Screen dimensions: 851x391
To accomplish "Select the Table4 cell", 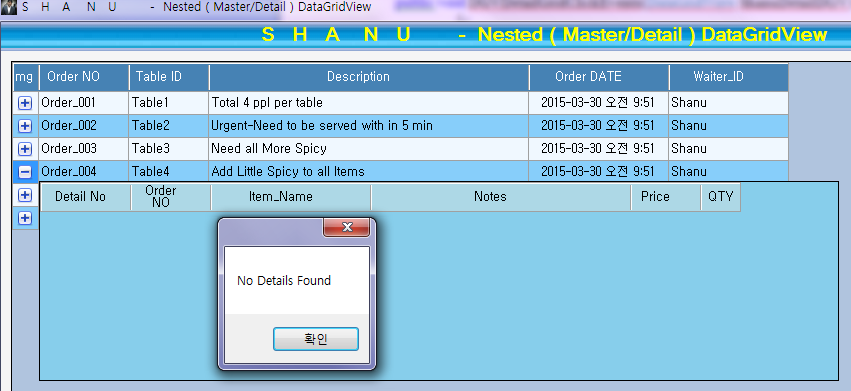I will 169,172.
